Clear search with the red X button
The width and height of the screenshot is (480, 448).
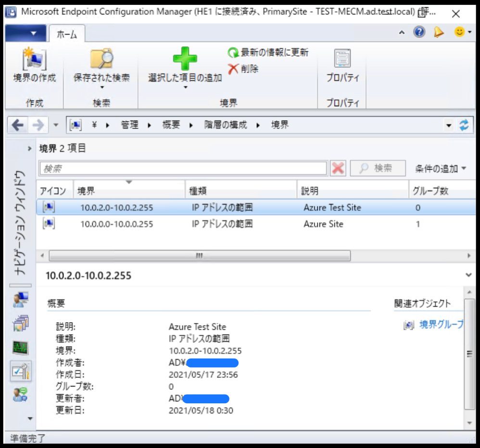pos(338,168)
